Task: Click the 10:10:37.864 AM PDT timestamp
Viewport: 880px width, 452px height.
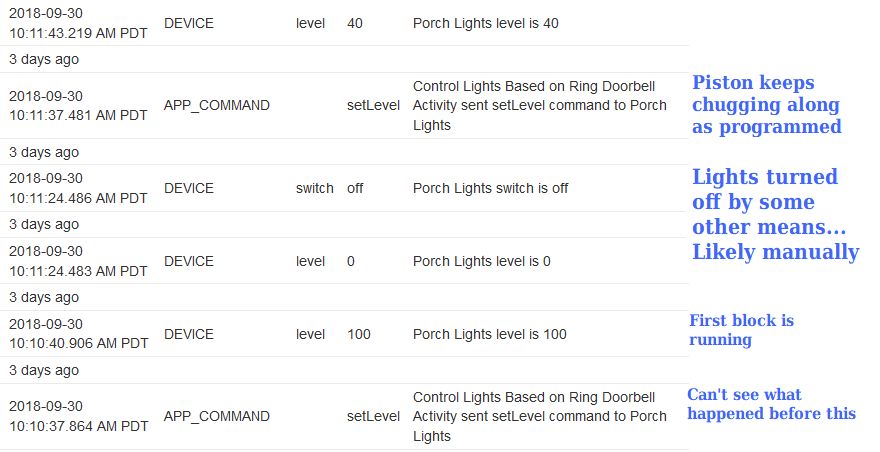Action: click(79, 416)
